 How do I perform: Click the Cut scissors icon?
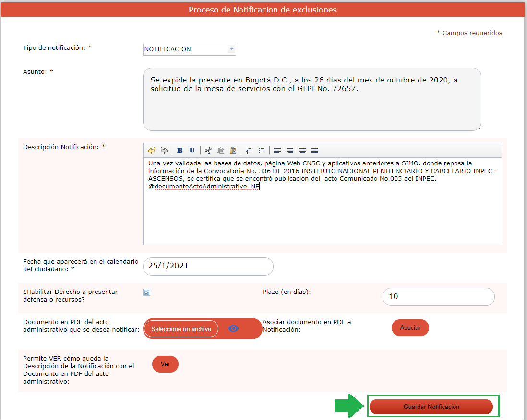208,151
